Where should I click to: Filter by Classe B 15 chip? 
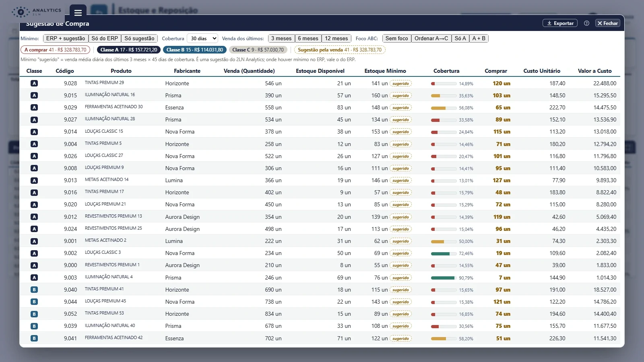tap(195, 50)
